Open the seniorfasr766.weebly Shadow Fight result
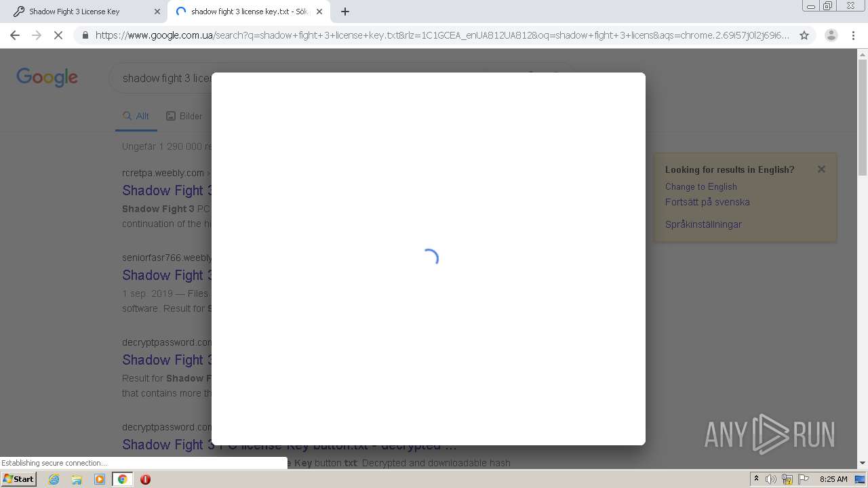 167,275
